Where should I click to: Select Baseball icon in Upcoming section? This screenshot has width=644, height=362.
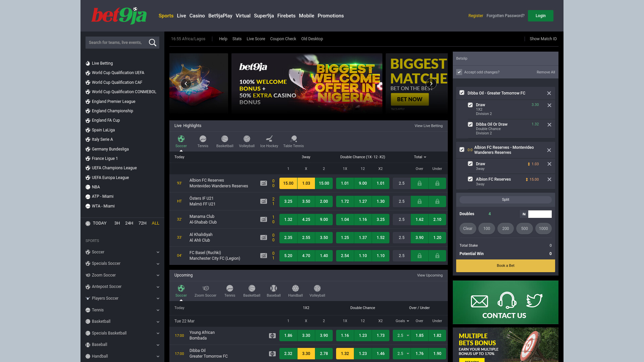tap(274, 288)
